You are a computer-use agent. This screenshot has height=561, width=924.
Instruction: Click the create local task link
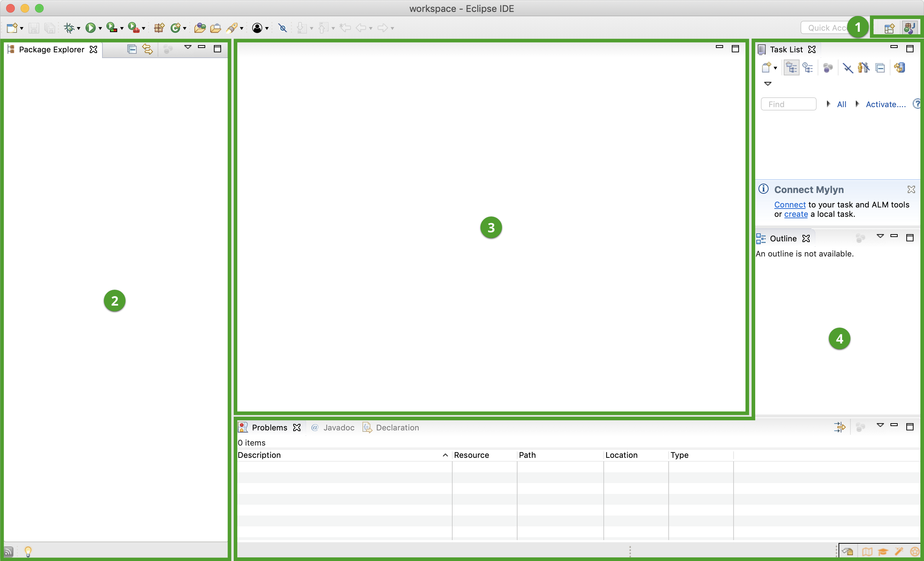coord(796,214)
